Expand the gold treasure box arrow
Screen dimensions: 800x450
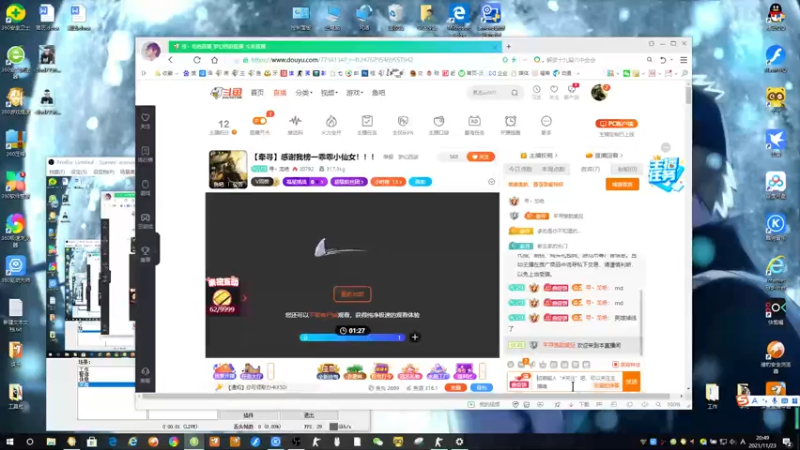[x=244, y=298]
